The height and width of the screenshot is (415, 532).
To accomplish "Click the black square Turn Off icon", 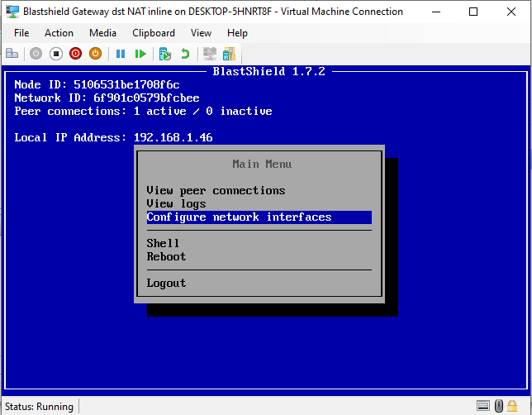I will coord(56,54).
